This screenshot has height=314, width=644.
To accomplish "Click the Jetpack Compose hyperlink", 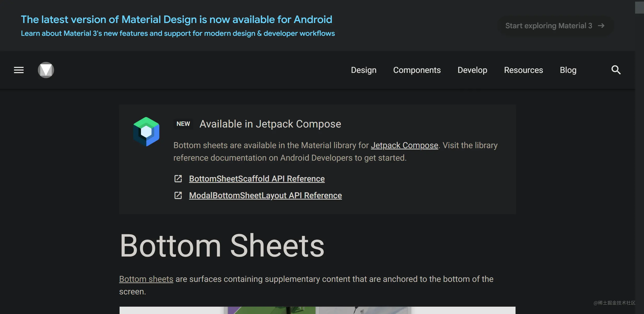I will coord(404,145).
